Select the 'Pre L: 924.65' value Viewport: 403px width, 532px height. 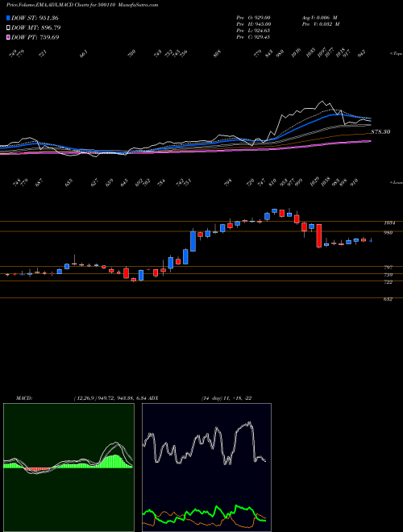tap(253, 31)
